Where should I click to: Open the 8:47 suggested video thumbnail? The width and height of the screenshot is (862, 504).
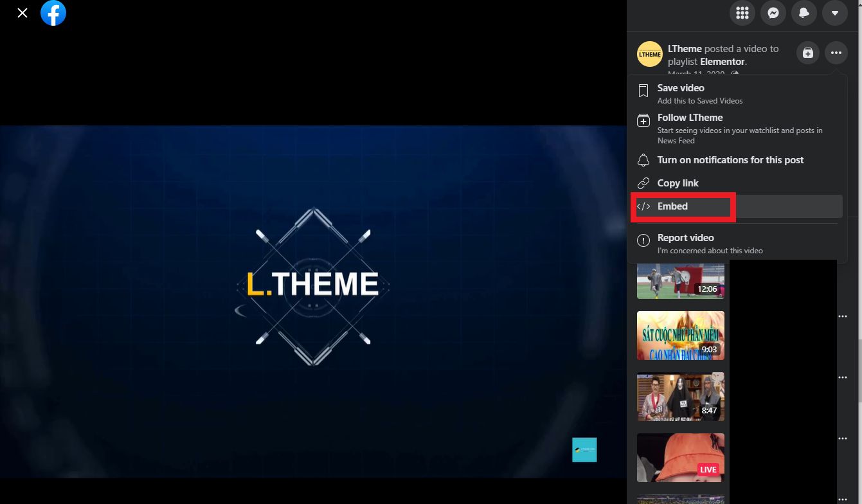pos(680,397)
